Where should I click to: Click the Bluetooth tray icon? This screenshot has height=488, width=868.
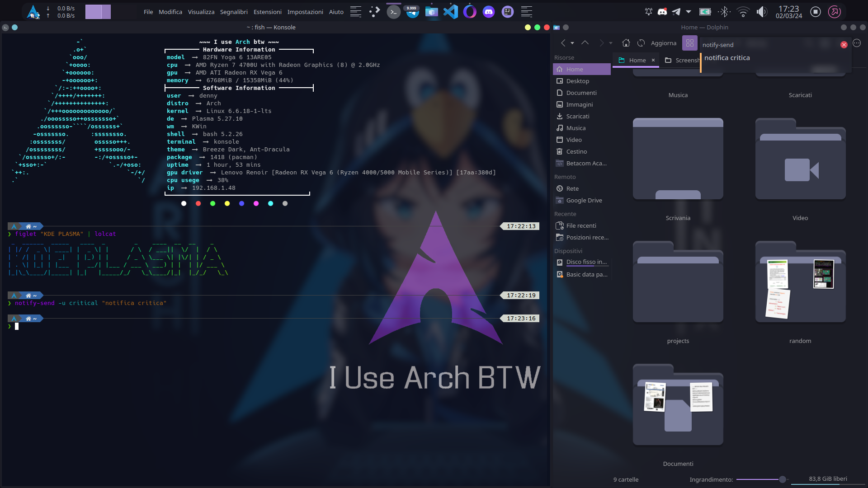724,12
